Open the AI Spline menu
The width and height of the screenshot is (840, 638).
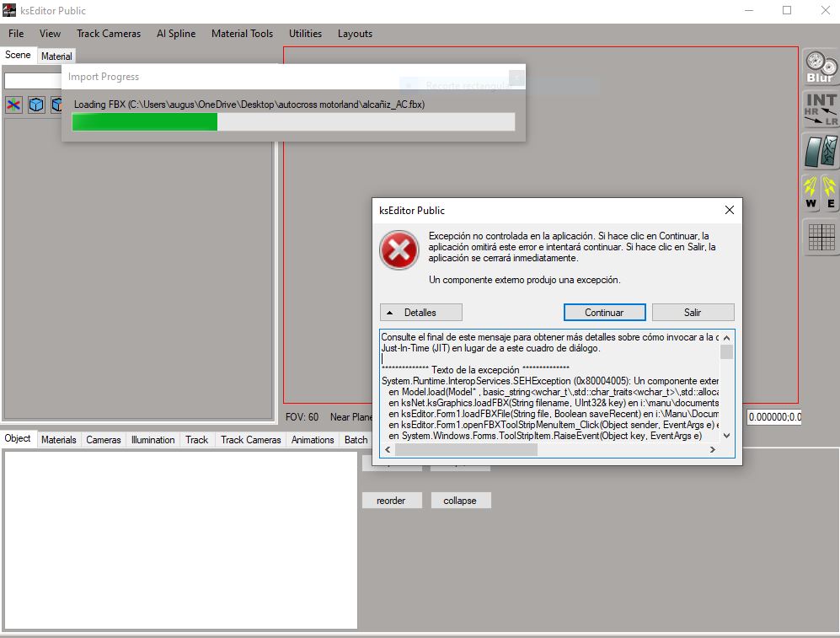[x=176, y=33]
